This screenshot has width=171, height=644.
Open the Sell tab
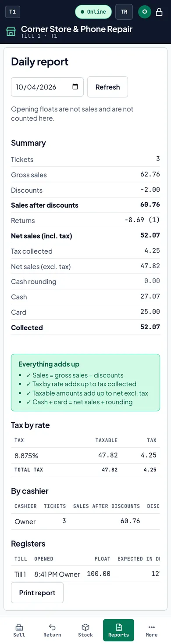point(19,630)
